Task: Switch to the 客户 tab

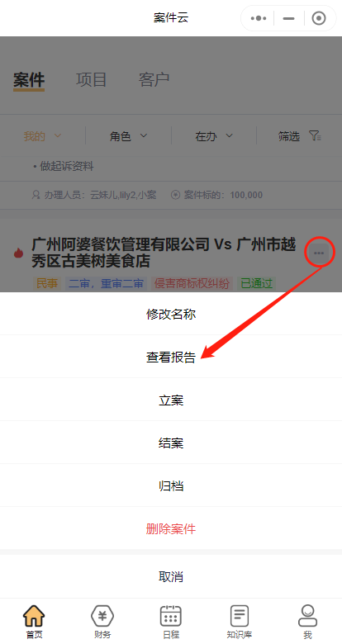Action: click(154, 79)
